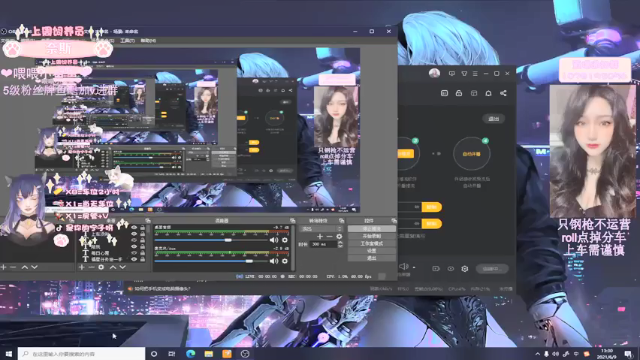This screenshot has width=640, height=360.
Task: Toggle visibility of the bottom source row
Action: point(134,259)
